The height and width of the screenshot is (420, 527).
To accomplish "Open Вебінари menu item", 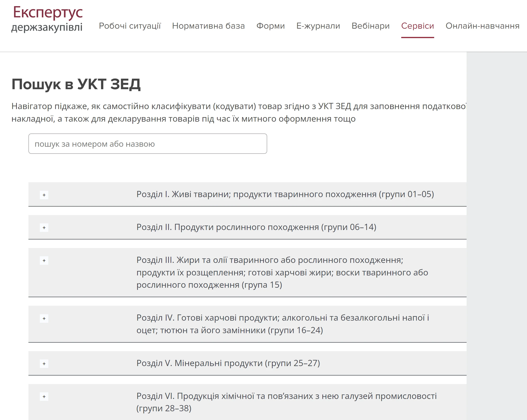I will point(370,26).
